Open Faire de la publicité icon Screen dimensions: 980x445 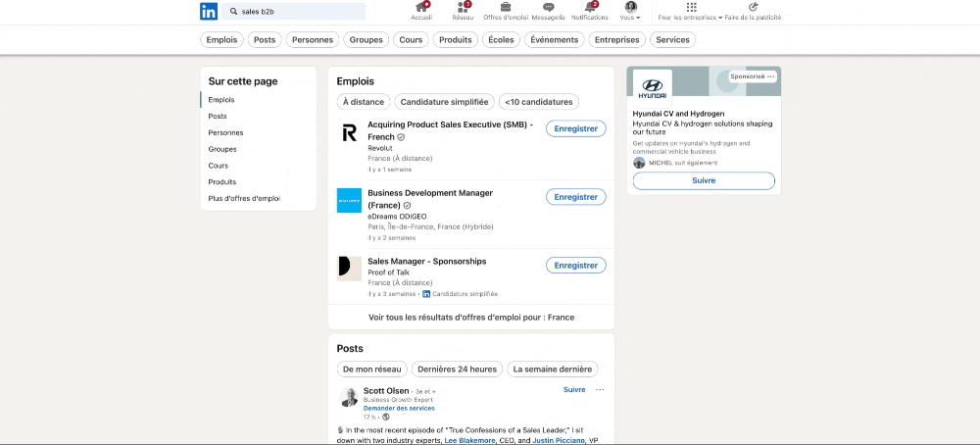pyautogui.click(x=753, y=11)
